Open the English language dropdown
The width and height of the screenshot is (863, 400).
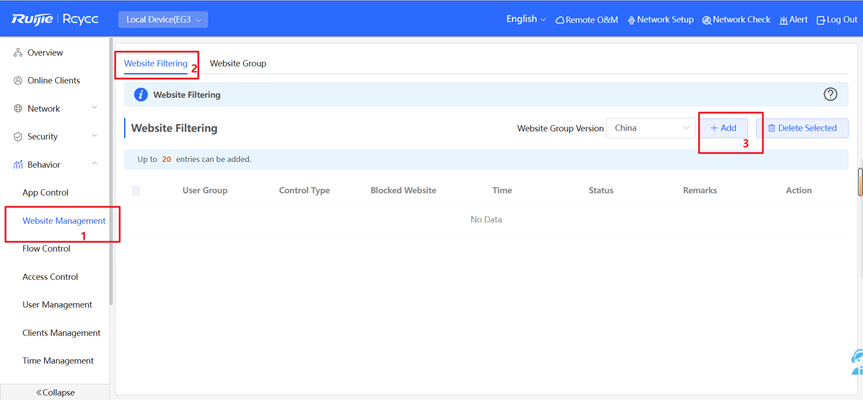pyautogui.click(x=526, y=19)
